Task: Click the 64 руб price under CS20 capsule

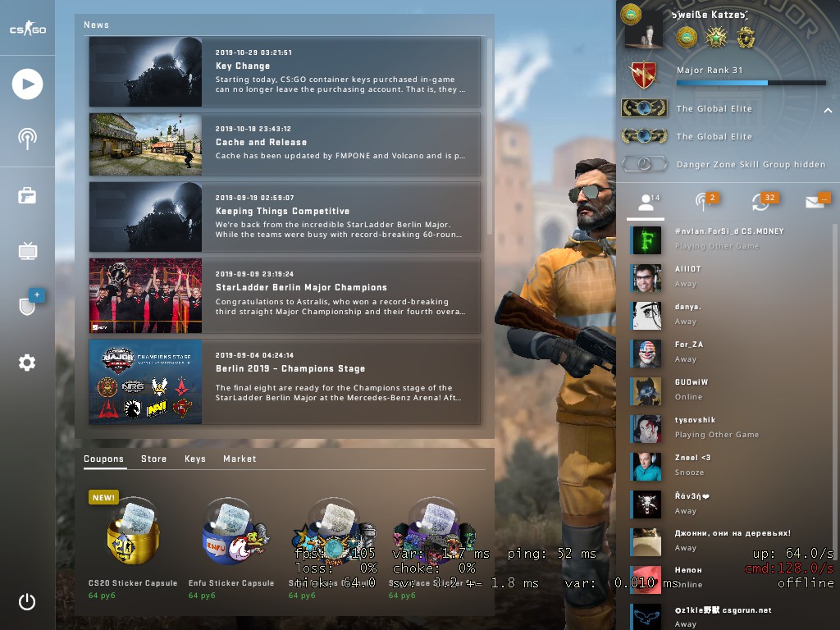Action: (x=102, y=596)
